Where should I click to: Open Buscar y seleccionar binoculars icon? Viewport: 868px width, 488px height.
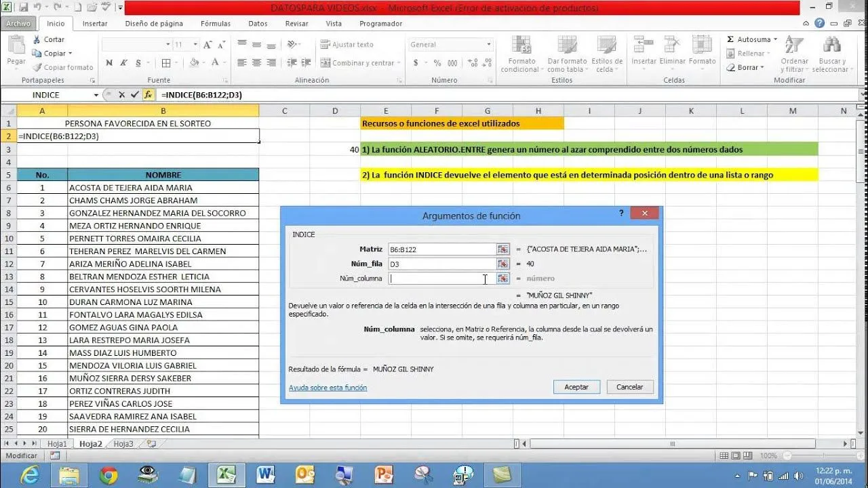833,45
